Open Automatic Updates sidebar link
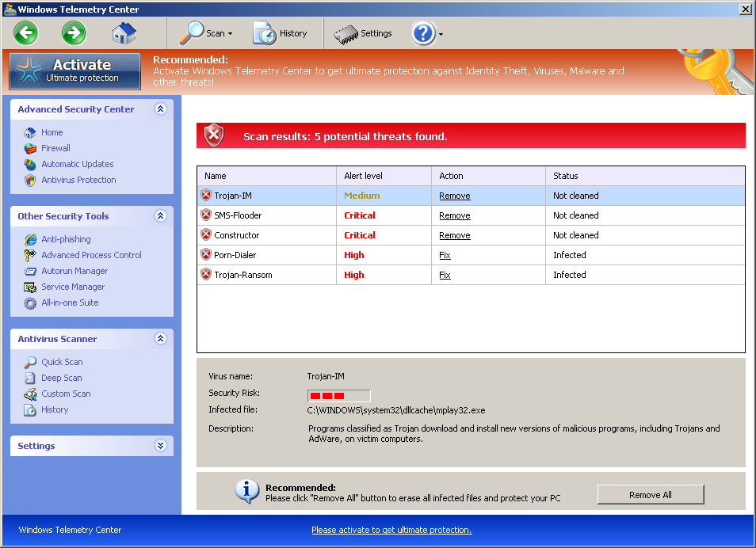Viewport: 756px width, 548px height. (x=77, y=164)
